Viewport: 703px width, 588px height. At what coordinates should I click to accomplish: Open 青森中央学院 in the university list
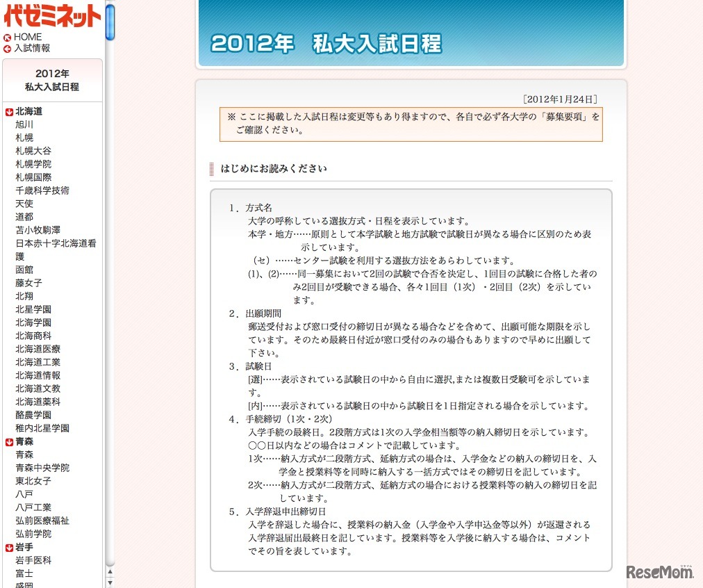[x=42, y=468]
